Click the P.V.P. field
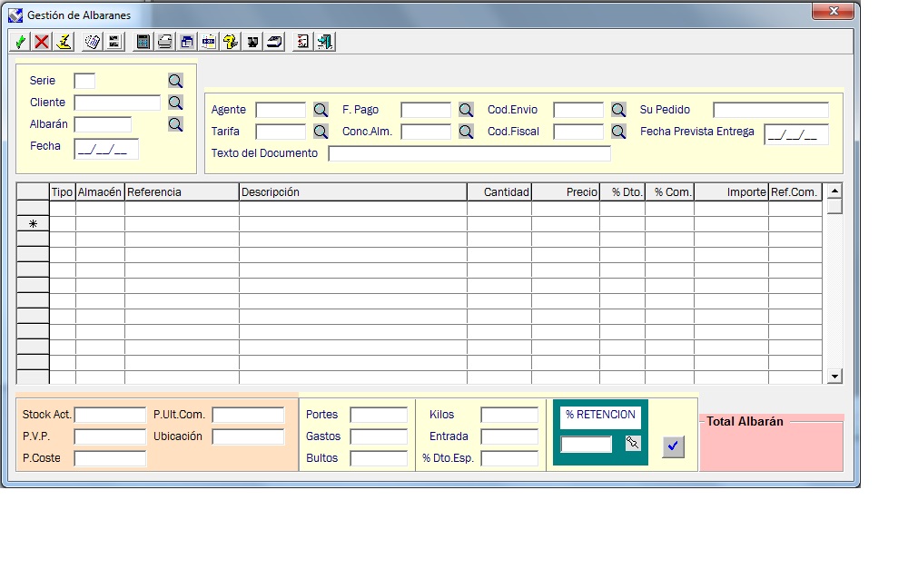The image size is (918, 588). [x=110, y=436]
